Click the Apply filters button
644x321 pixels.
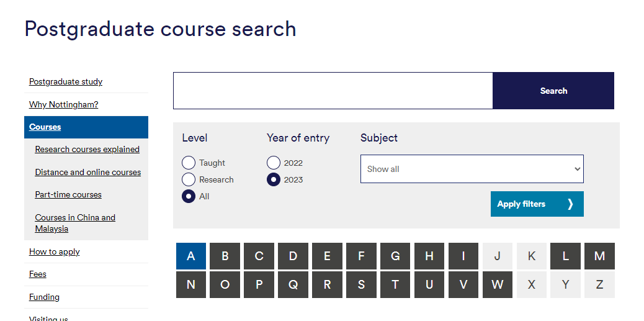coord(537,204)
